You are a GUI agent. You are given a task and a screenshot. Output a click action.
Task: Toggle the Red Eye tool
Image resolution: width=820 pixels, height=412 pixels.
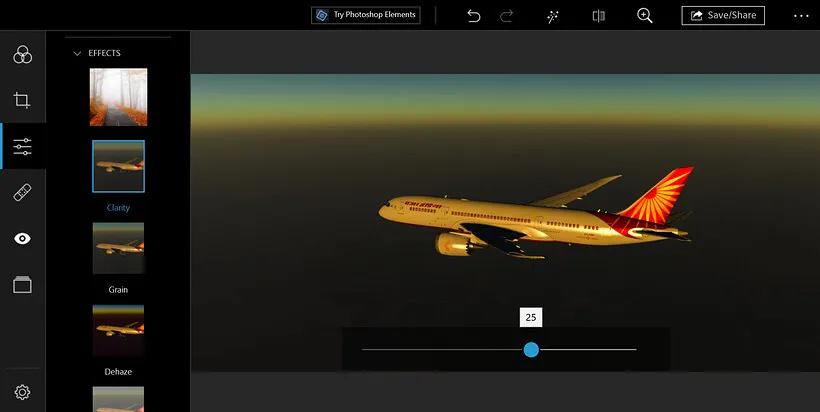[x=22, y=239]
